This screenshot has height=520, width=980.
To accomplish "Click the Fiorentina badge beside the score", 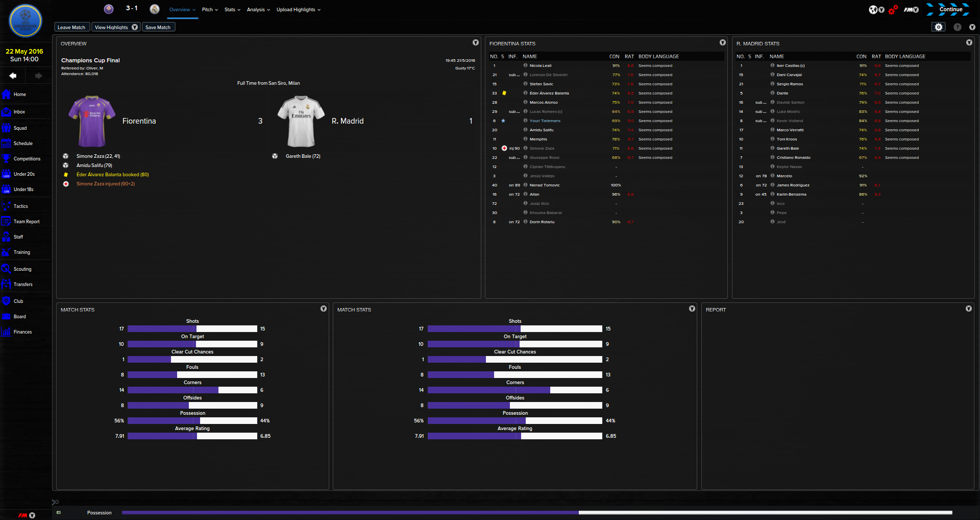I will (x=109, y=9).
